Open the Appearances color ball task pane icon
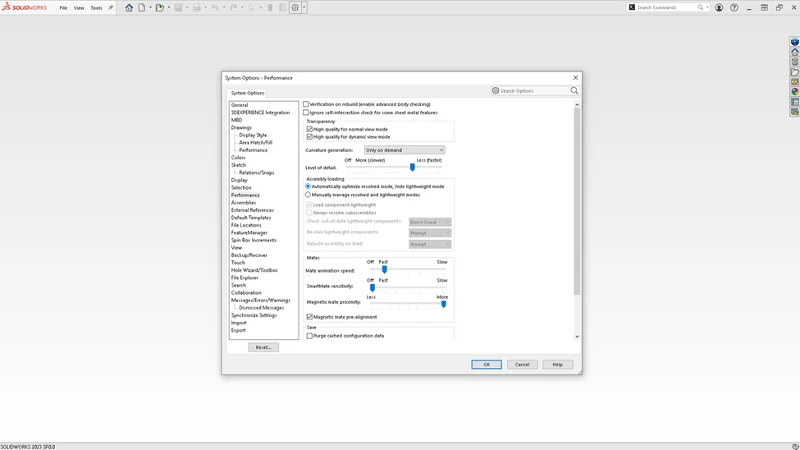This screenshot has width=800, height=450. point(795,91)
